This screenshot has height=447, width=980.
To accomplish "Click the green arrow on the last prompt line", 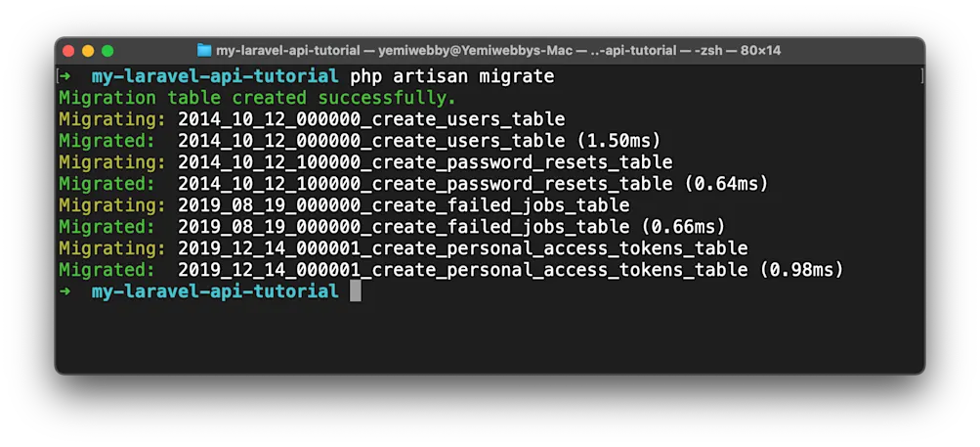I will (x=65, y=291).
